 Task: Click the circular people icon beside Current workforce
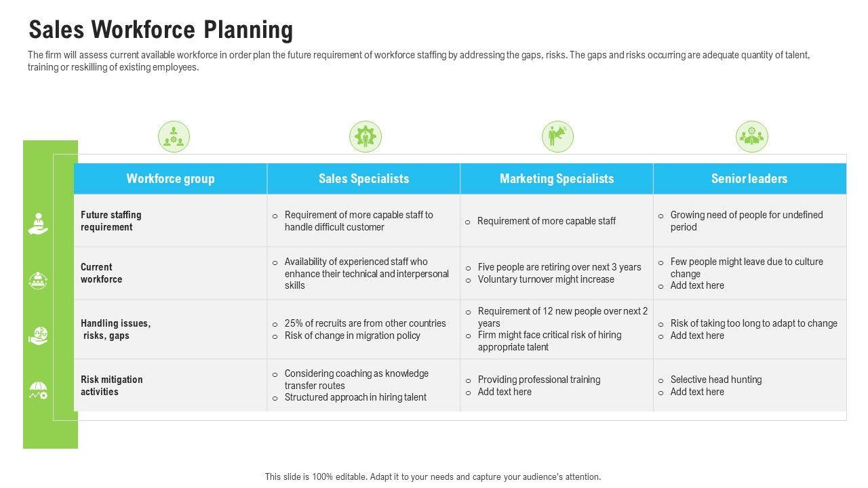coord(38,280)
